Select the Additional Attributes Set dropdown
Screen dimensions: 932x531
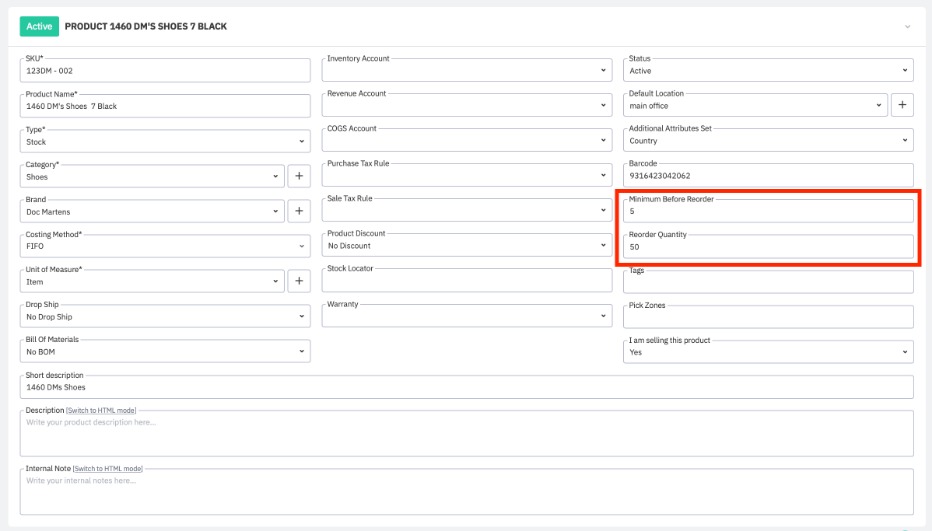[x=767, y=141]
